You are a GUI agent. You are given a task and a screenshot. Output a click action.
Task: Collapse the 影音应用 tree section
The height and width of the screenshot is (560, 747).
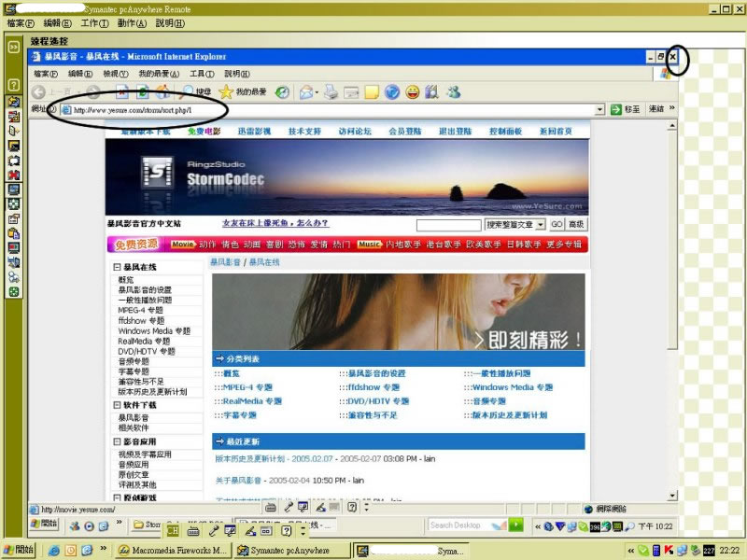[117, 441]
